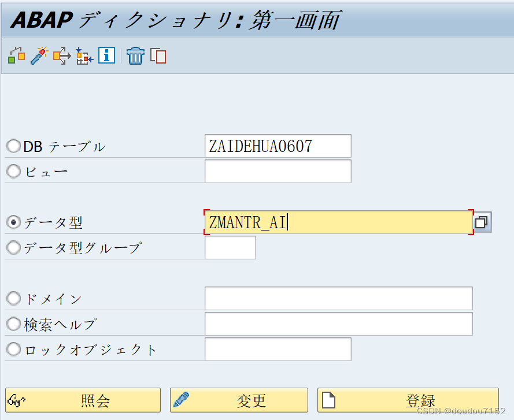514x420 pixels.
Task: Click the copy icon in the toolbar
Action: click(157, 56)
